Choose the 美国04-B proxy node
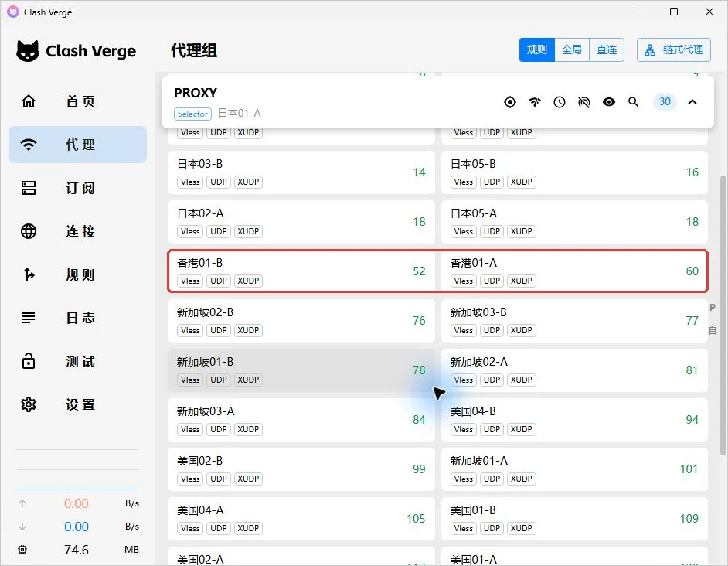Screen dimensions: 728x566 (574, 420)
